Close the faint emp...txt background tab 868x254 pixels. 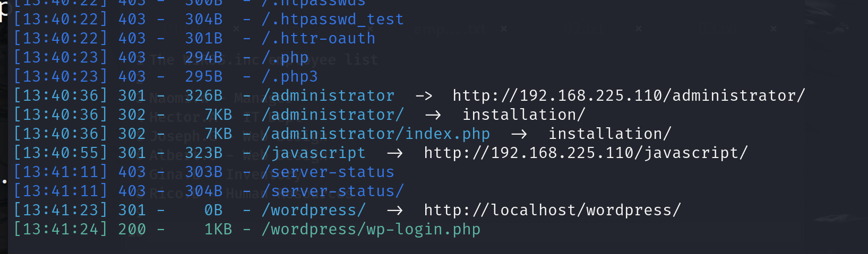(x=504, y=29)
